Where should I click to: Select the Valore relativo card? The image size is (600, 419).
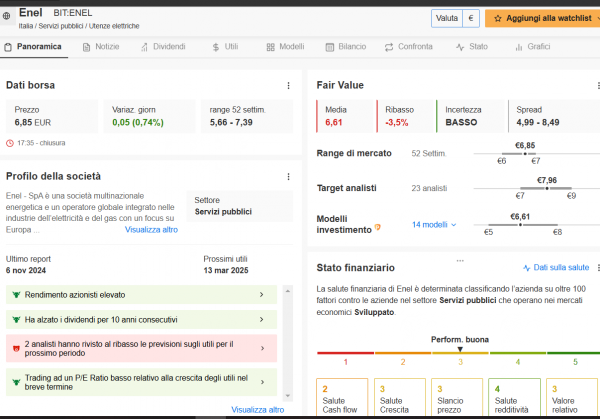pyautogui.click(x=572, y=397)
